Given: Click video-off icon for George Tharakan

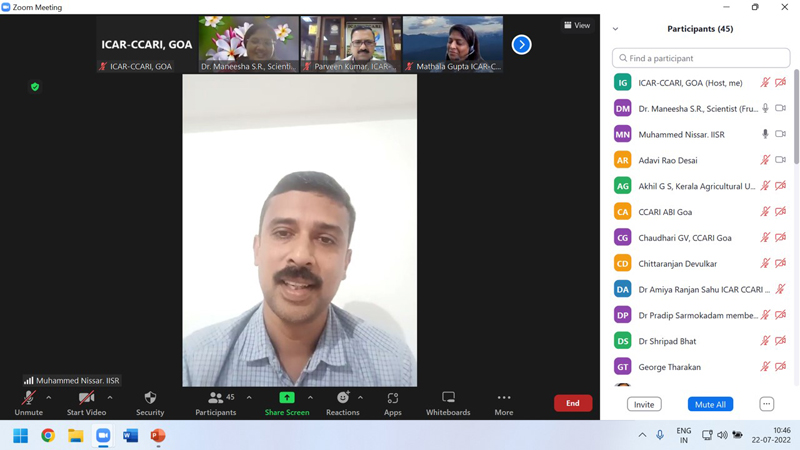Looking at the screenshot, I should tap(781, 366).
